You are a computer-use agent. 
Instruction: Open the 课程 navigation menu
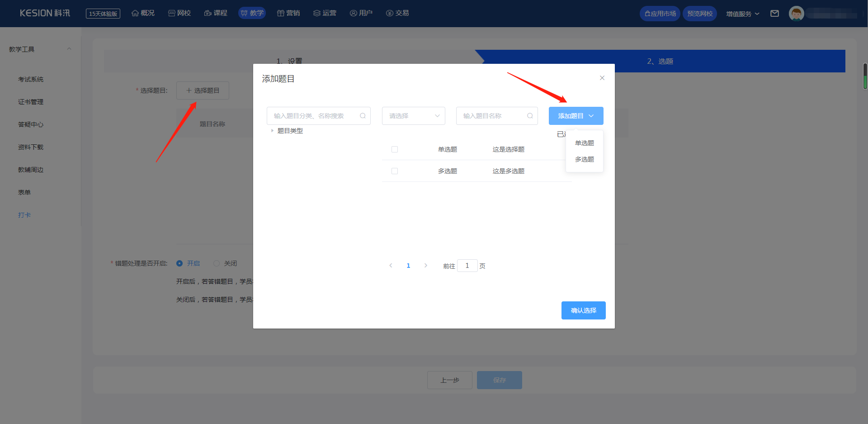[x=216, y=13]
